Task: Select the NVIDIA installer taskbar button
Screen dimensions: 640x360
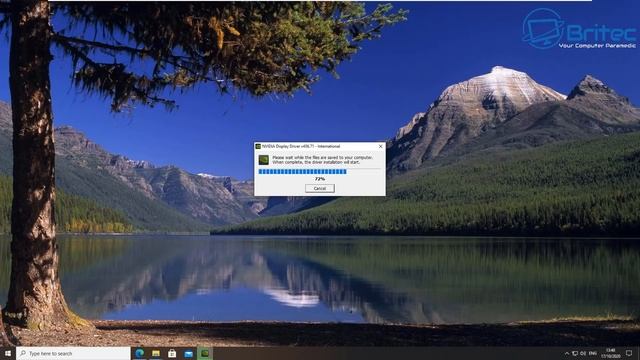Action: coord(204,353)
